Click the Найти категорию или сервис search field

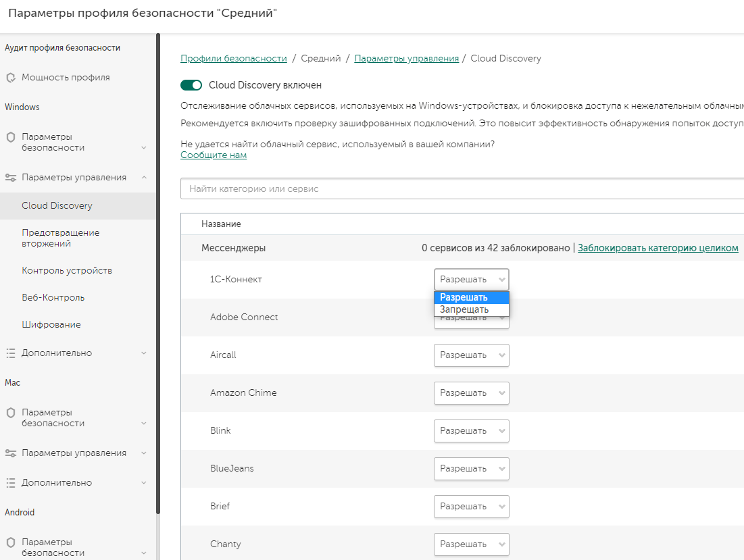coord(460,189)
